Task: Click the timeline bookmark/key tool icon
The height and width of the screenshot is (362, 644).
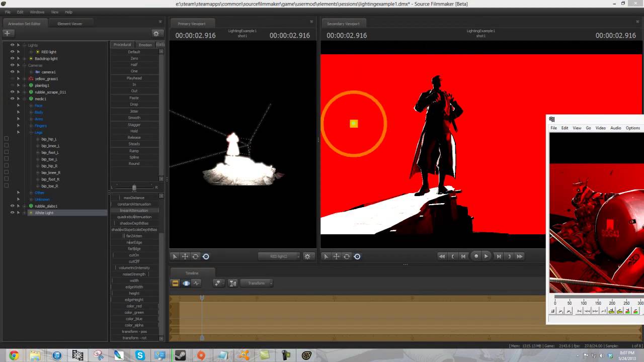Action: click(x=217, y=283)
